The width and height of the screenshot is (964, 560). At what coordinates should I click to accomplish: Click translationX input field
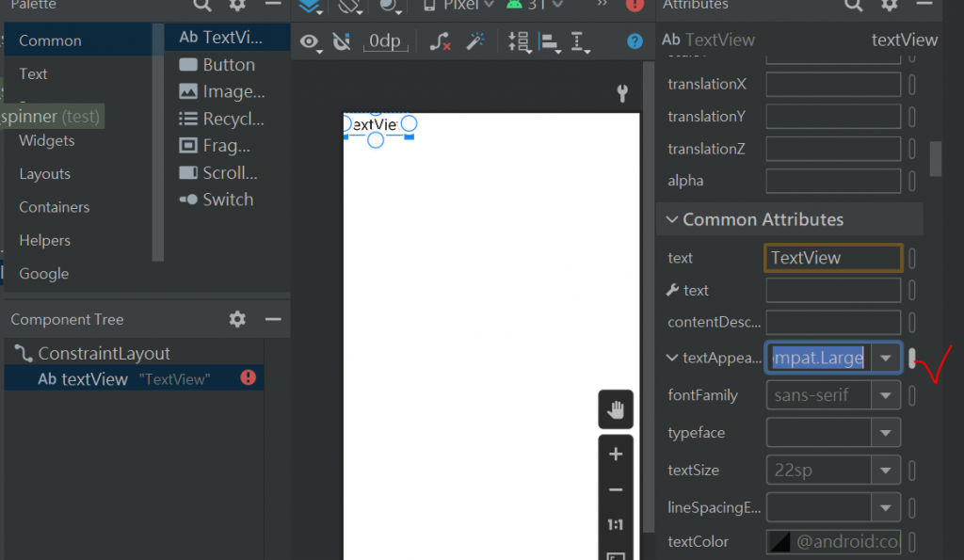click(x=833, y=84)
